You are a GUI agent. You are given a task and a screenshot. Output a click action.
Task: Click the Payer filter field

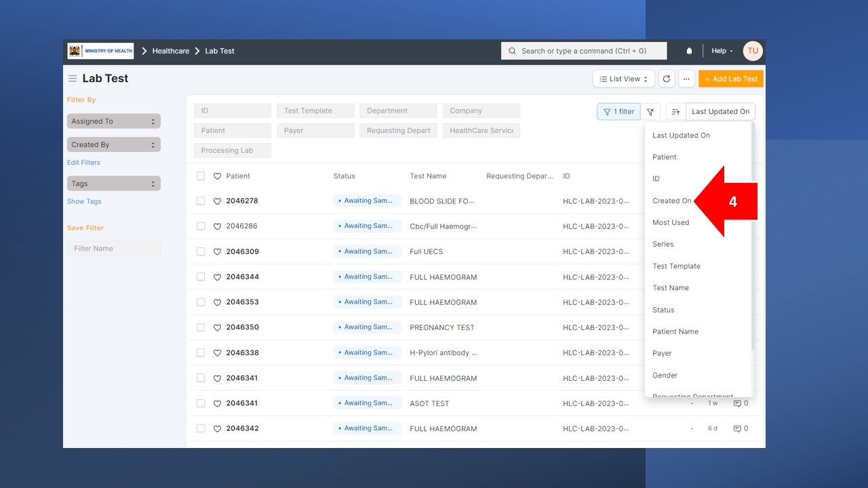point(315,130)
